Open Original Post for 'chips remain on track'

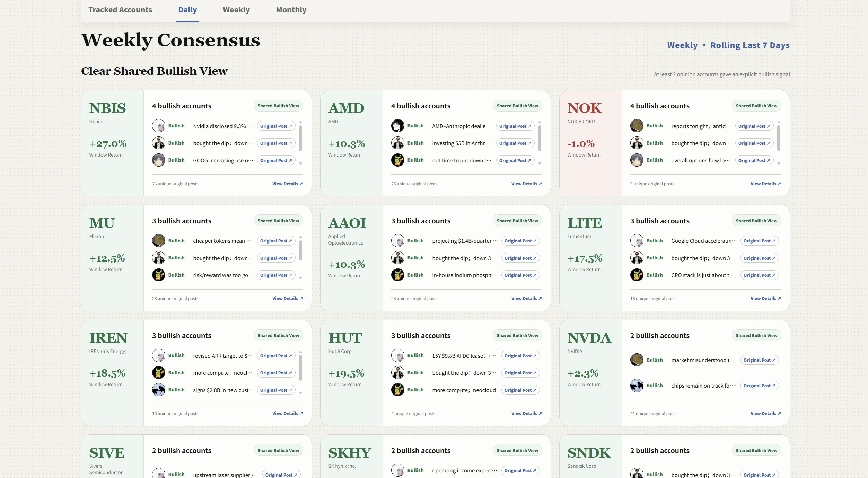(x=760, y=386)
